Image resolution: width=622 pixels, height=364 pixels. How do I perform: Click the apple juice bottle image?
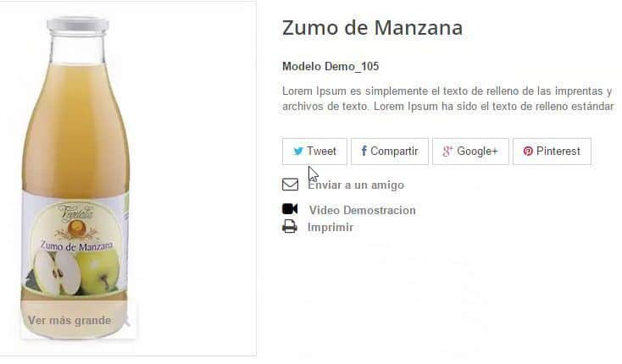click(75, 179)
